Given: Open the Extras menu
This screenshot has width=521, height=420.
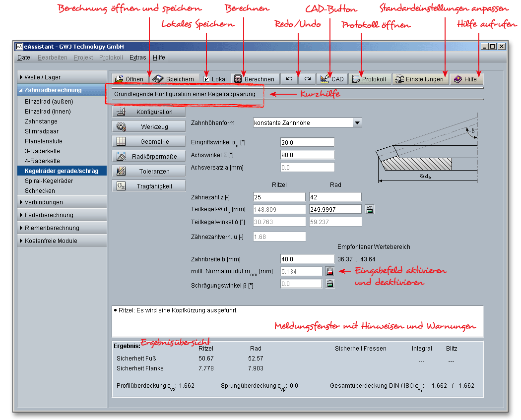Looking at the screenshot, I should (137, 58).
